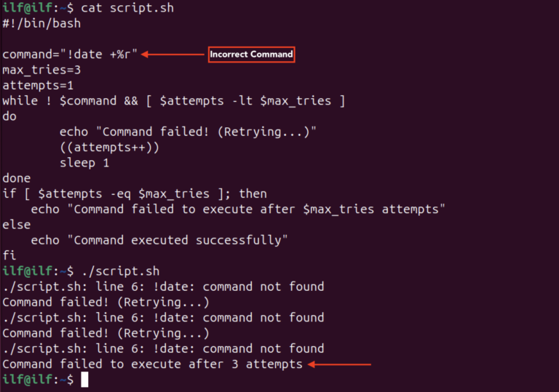Click the red arrow pointing at the command line
The width and height of the screenshot is (559, 392).
pos(173,55)
